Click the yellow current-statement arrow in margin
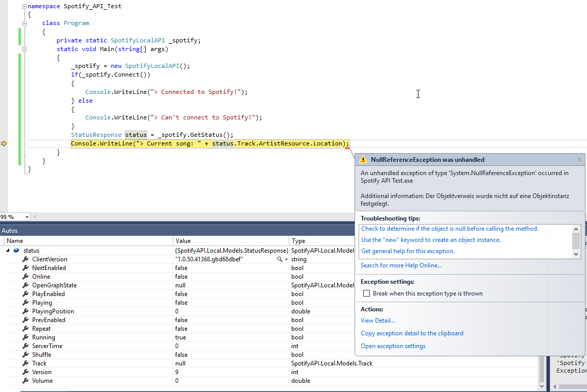Screen dimensions: 587x392 4,143
